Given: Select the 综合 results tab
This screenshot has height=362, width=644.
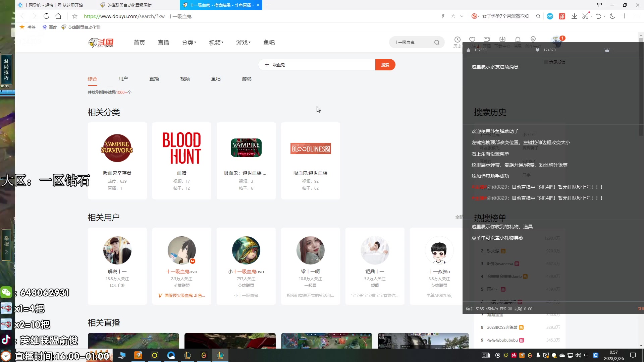Looking at the screenshot, I should click(92, 79).
